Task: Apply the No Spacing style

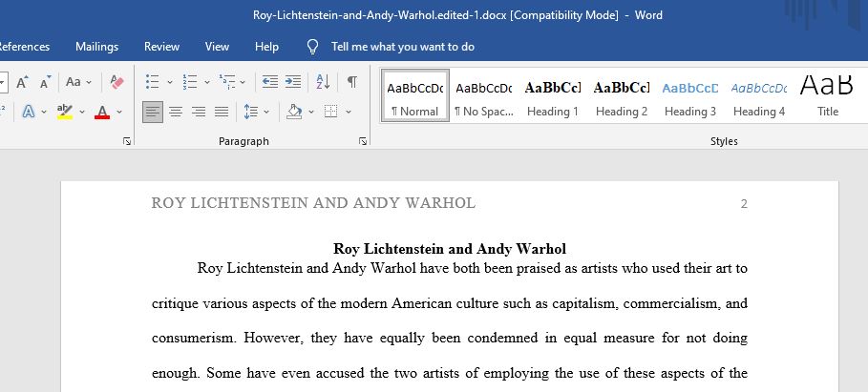Action: click(x=484, y=95)
